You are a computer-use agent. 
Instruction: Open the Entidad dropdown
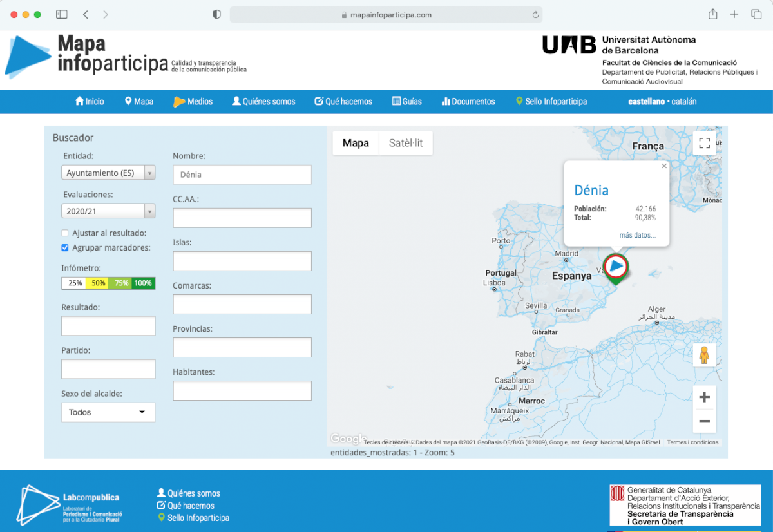[x=108, y=173]
